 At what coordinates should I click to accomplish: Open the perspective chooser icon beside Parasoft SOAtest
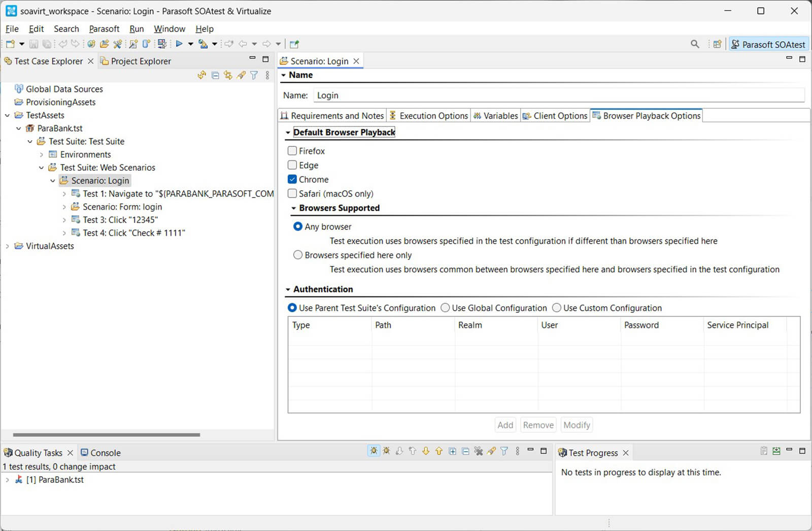tap(717, 44)
